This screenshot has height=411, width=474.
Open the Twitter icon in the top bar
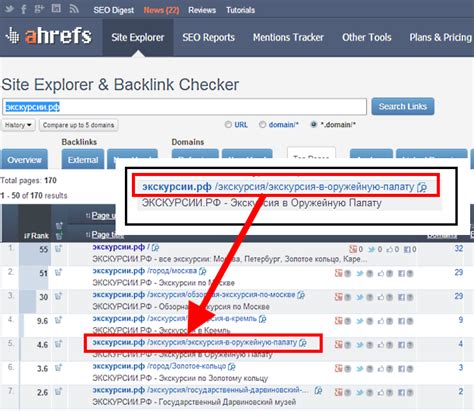(9, 9)
